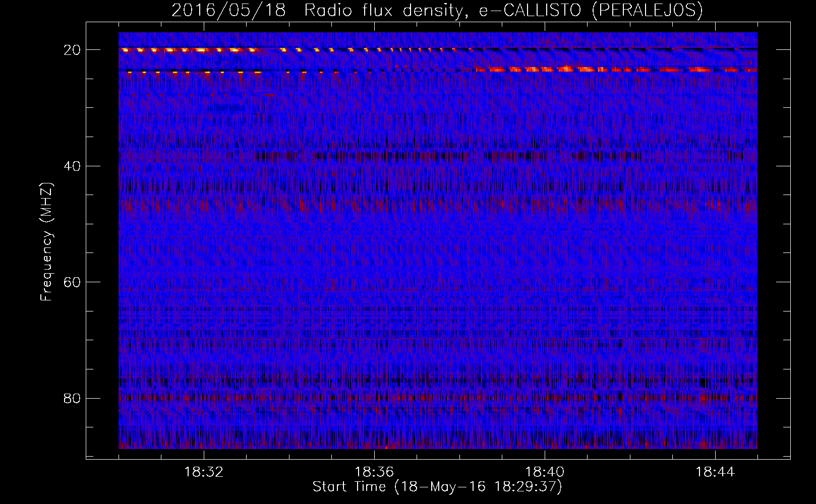Click the 'Frequency (MHZ)' axis label
The width and height of the screenshot is (816, 504).
tap(46, 242)
